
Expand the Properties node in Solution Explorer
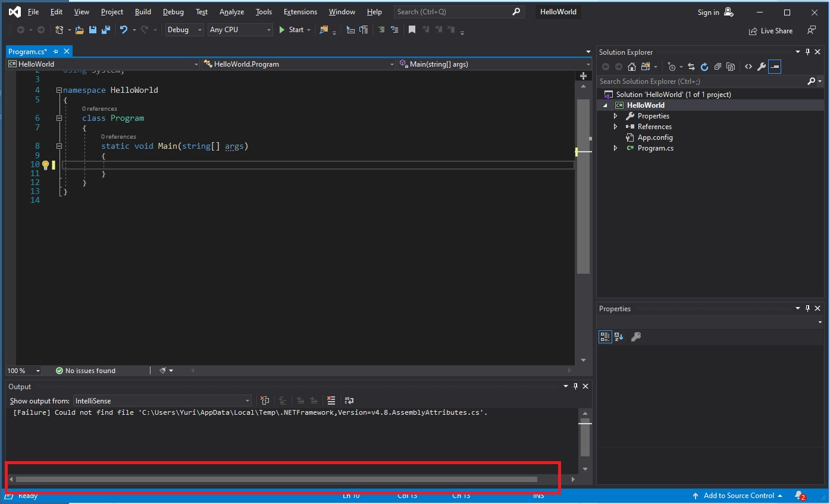click(x=616, y=116)
